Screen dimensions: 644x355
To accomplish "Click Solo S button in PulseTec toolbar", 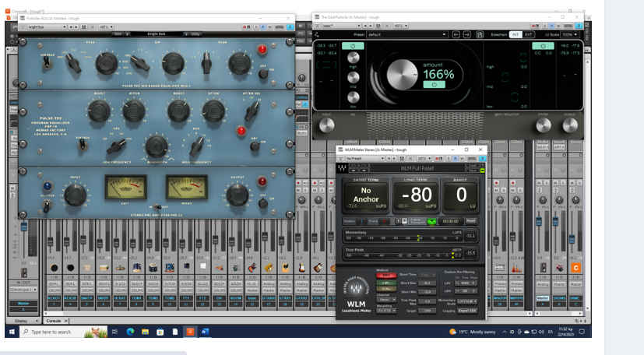I will click(x=256, y=27).
